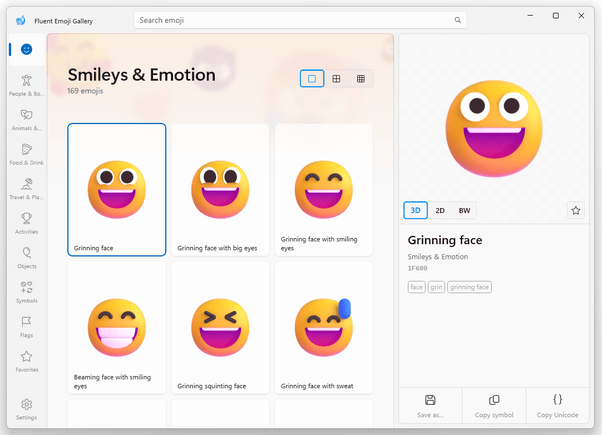
Task: Show the Favorites list in sidebar
Action: 26,361
